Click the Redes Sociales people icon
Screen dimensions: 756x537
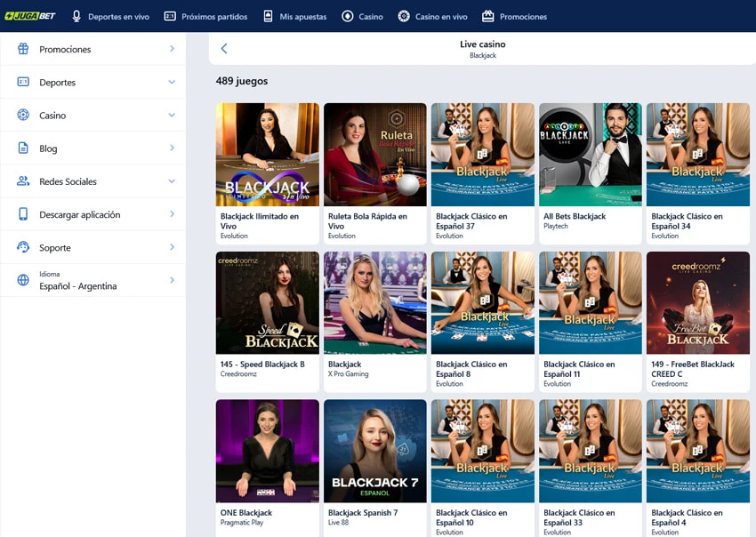point(23,181)
